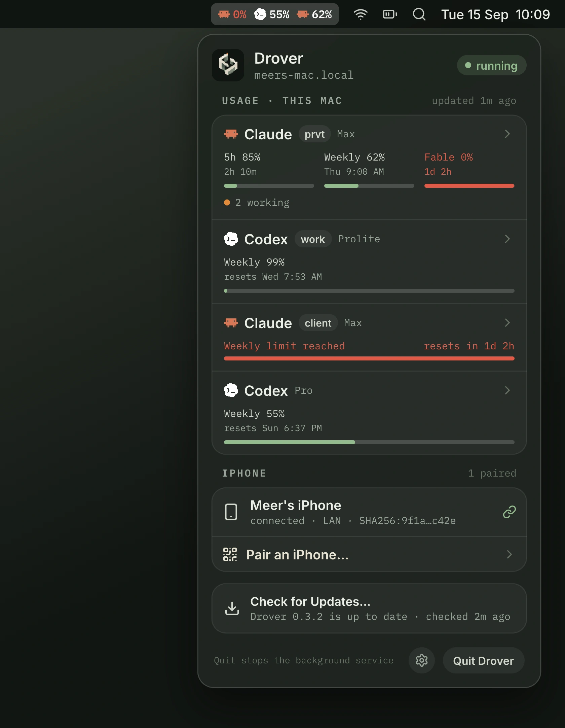
Task: Click the Claude icon showing 62% in menu bar
Action: 302,14
